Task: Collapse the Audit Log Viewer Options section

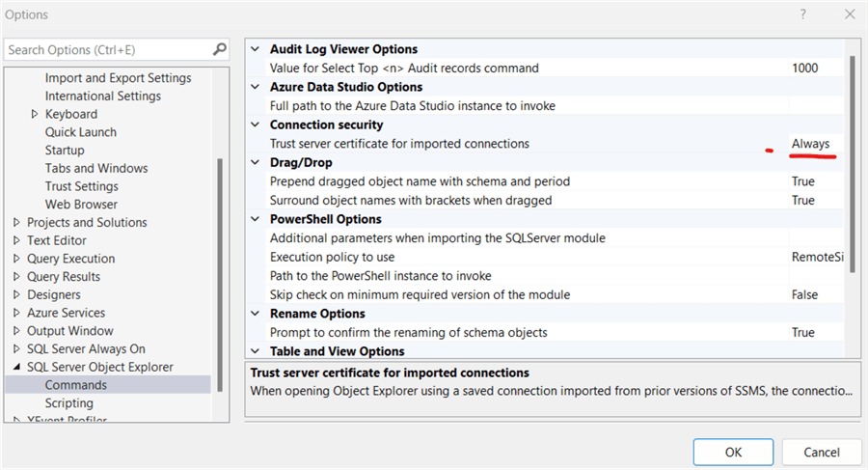Action: [x=256, y=49]
